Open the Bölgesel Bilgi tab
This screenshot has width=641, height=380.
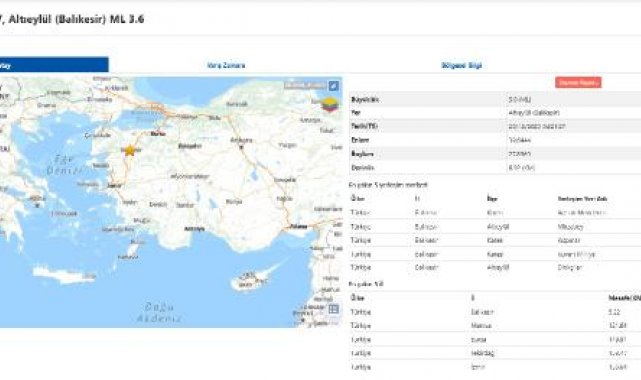tap(462, 65)
